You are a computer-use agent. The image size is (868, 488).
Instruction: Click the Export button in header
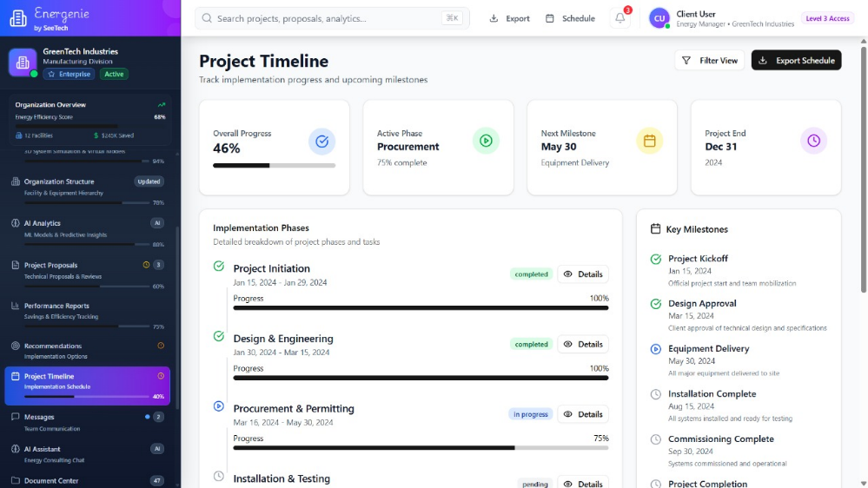[509, 18]
